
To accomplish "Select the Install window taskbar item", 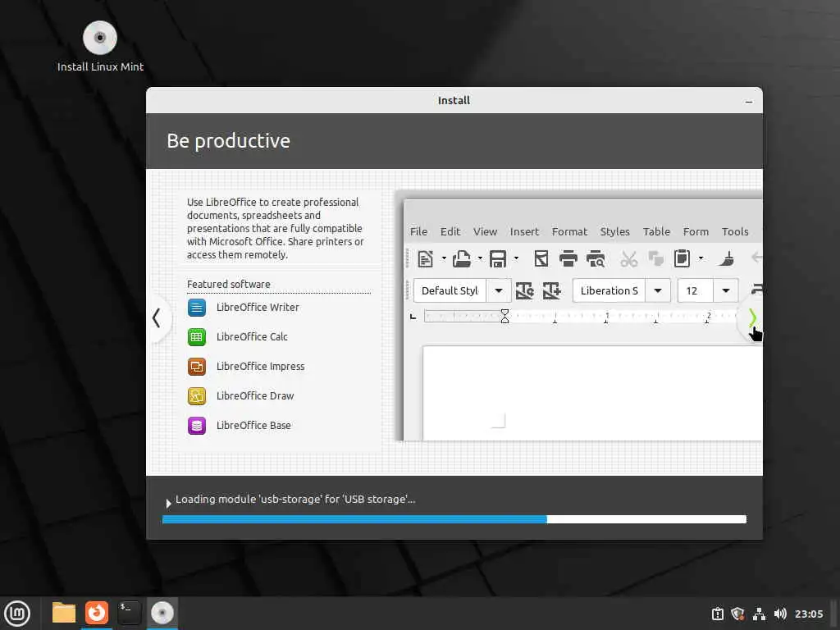I will (162, 613).
